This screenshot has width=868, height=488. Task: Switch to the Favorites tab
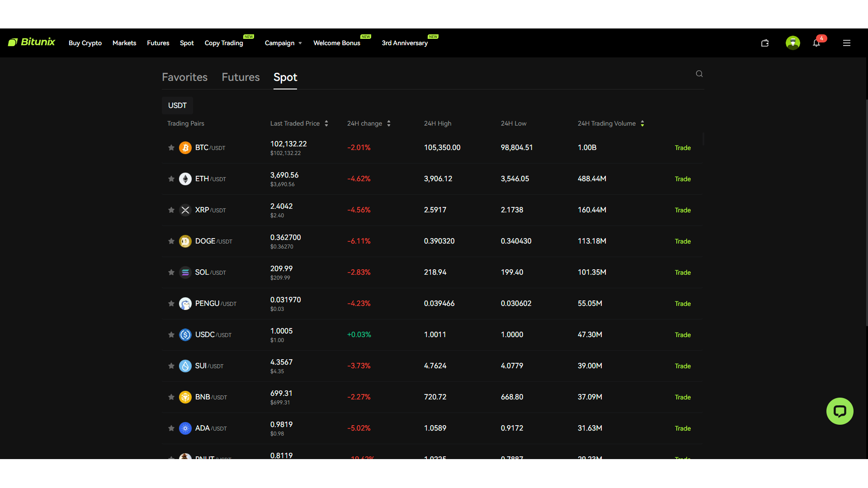pyautogui.click(x=184, y=77)
